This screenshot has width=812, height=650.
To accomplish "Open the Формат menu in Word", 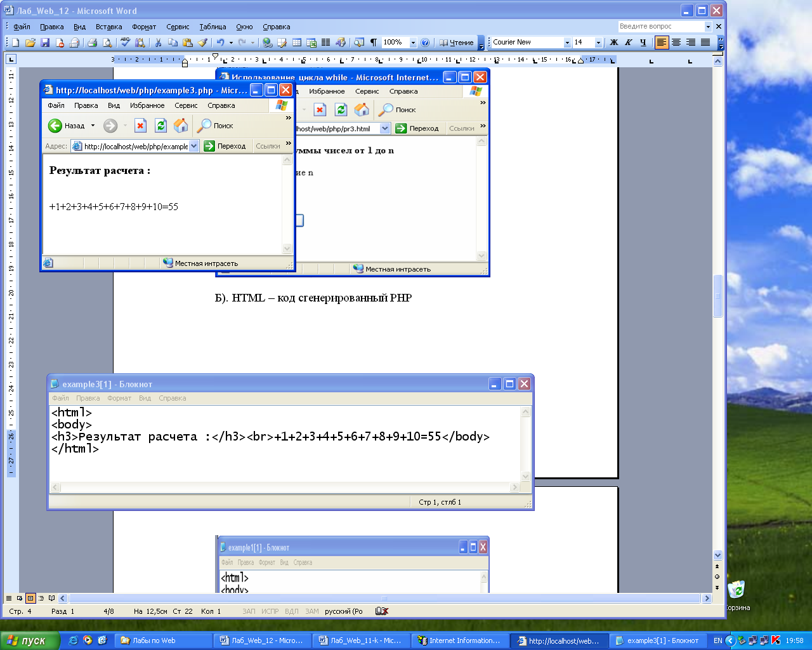I will (x=144, y=27).
